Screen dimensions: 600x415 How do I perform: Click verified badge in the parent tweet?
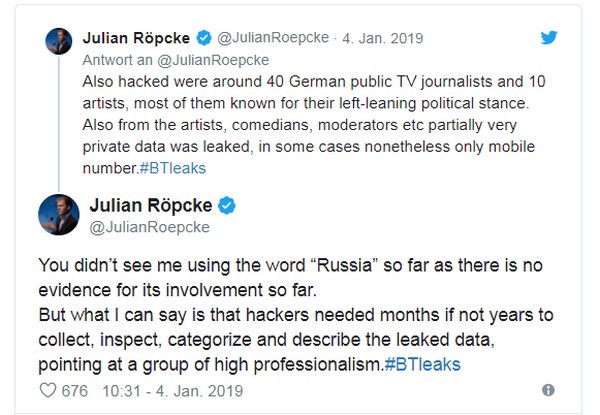(204, 39)
